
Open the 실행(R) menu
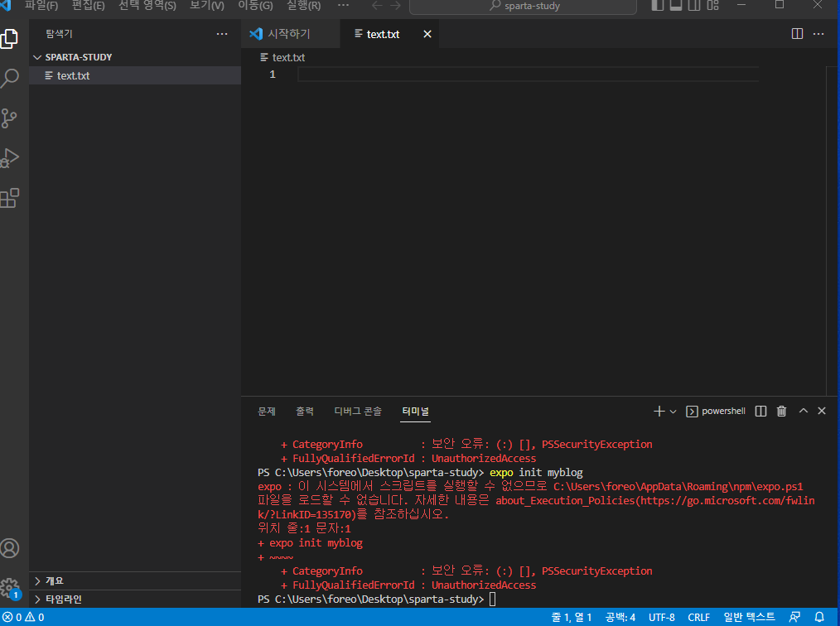click(304, 6)
